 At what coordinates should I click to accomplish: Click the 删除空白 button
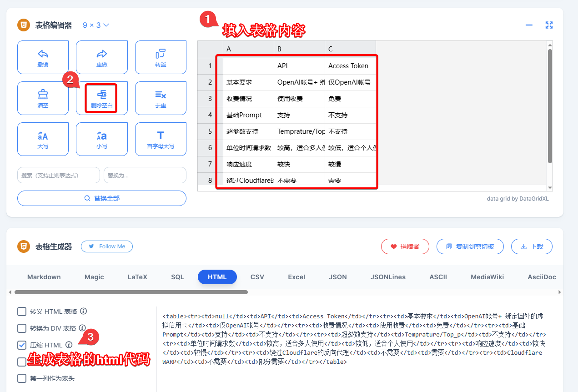[x=102, y=98]
